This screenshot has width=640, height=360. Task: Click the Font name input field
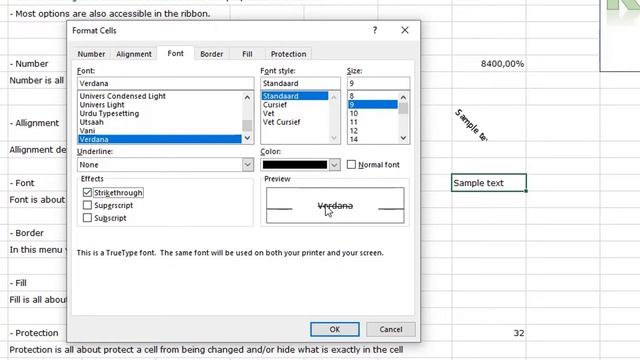(x=165, y=83)
